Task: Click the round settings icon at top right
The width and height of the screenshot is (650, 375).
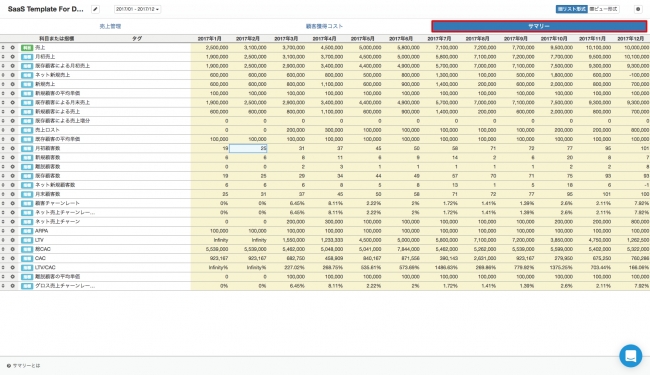Action: pyautogui.click(x=638, y=9)
